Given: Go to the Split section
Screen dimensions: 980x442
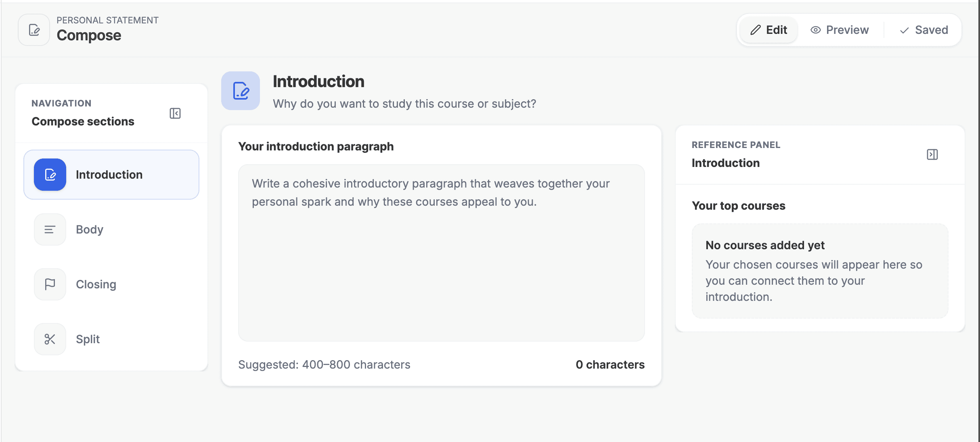Looking at the screenshot, I should (88, 339).
